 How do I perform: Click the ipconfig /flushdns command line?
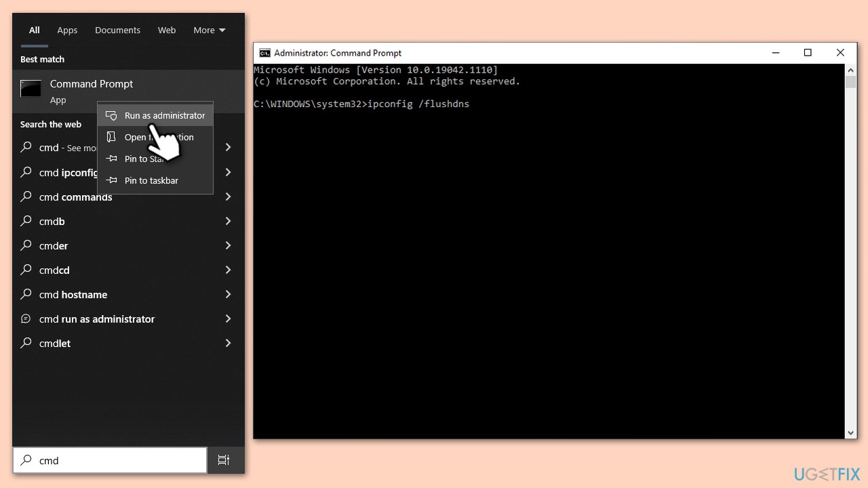(361, 104)
